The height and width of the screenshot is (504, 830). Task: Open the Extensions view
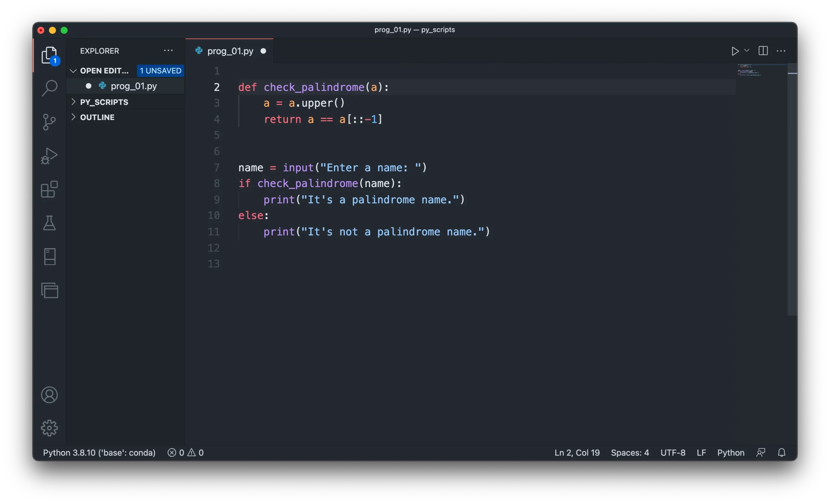[50, 189]
